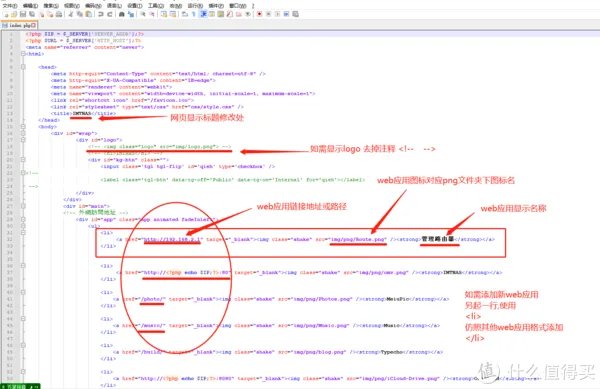Collapse the div id="wrap" fold marker
Viewport: 600px width, 389px height.
click(x=23, y=133)
